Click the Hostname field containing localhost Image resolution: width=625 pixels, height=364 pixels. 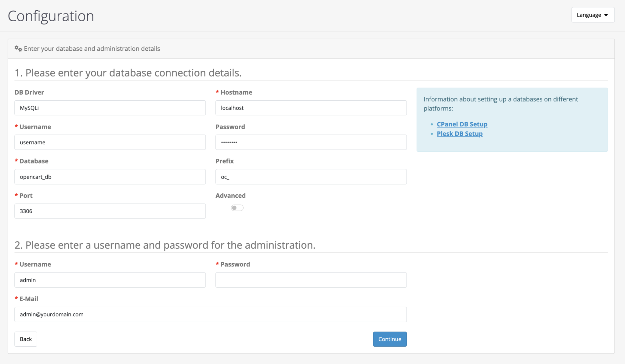[311, 108]
